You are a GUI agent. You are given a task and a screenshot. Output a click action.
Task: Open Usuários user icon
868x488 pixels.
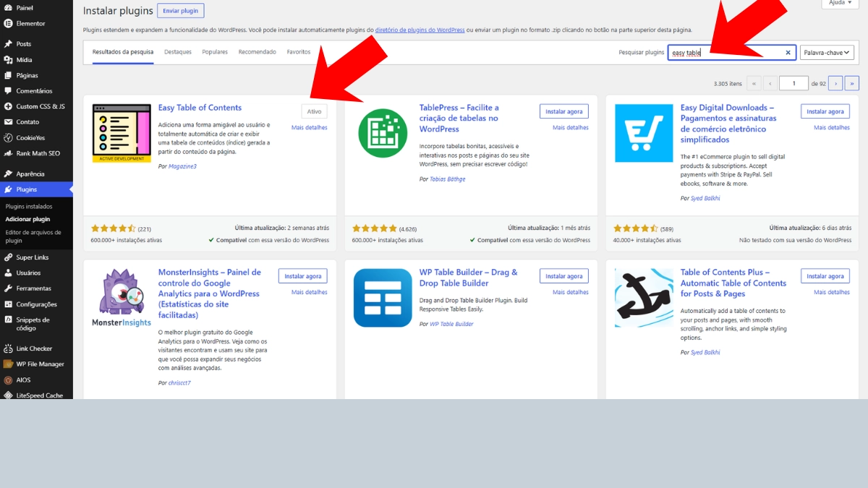coord(8,273)
